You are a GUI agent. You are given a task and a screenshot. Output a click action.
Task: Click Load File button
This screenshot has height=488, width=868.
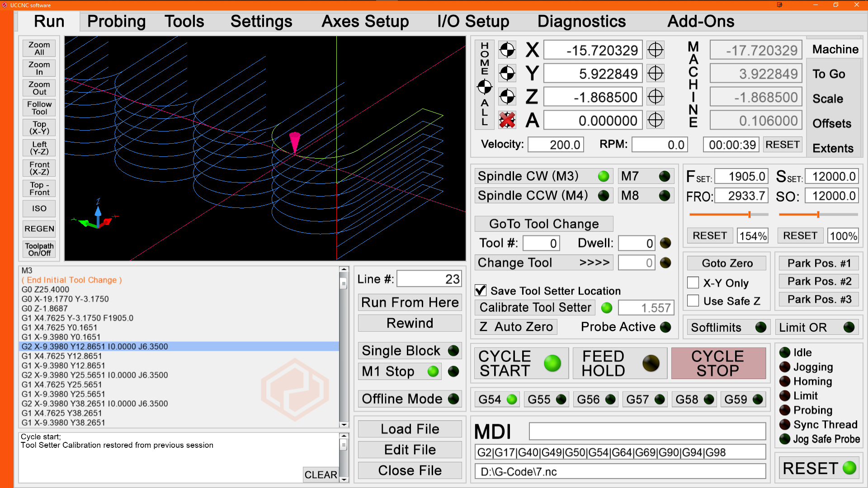[x=410, y=429]
